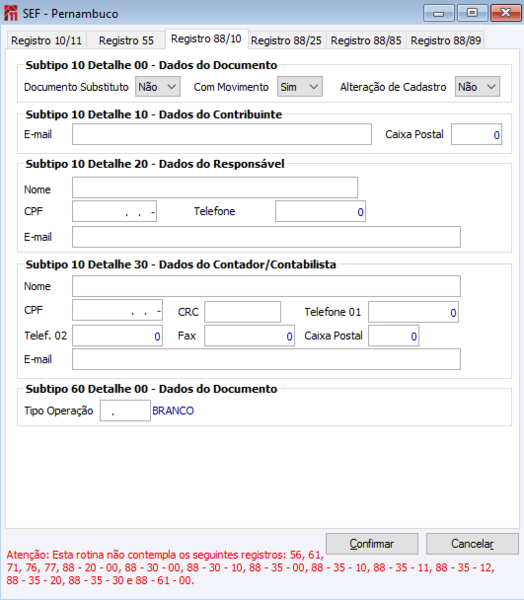Open the Registro 55 tab

[x=126, y=41]
